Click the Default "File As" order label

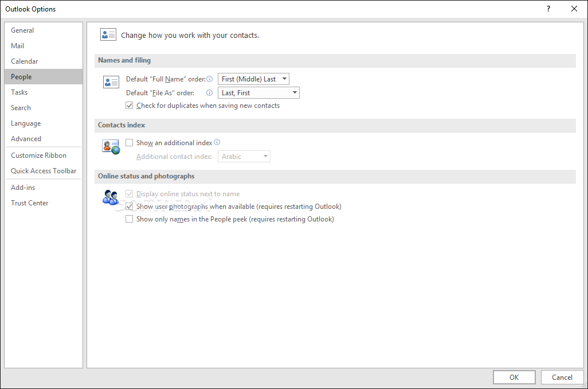160,93
